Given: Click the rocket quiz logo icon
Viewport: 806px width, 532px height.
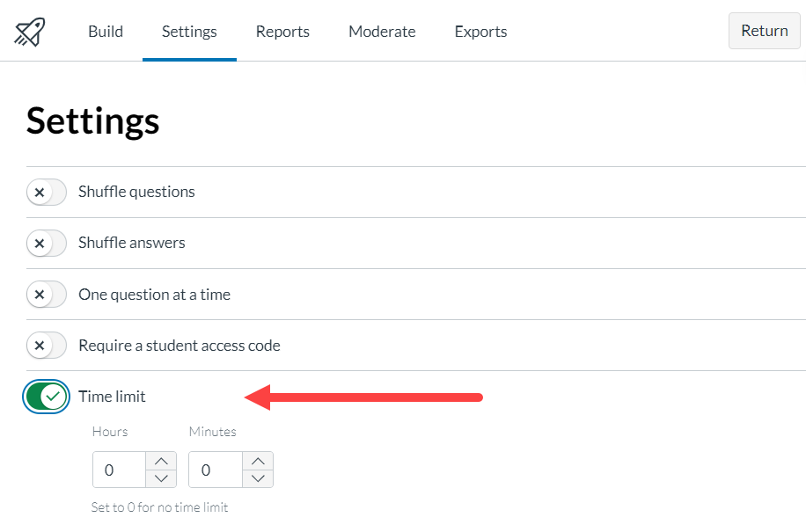Looking at the screenshot, I should pyautogui.click(x=29, y=30).
